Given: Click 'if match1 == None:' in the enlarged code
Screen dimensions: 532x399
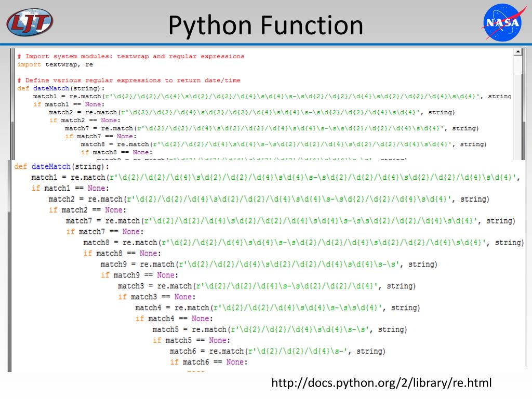Looking at the screenshot, I should 70,188.
